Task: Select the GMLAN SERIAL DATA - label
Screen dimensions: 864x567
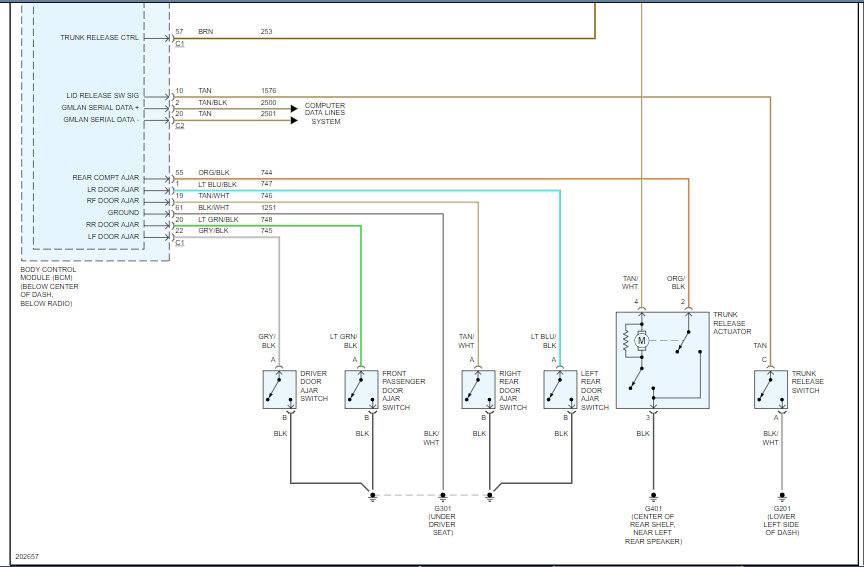Action: [x=101, y=120]
